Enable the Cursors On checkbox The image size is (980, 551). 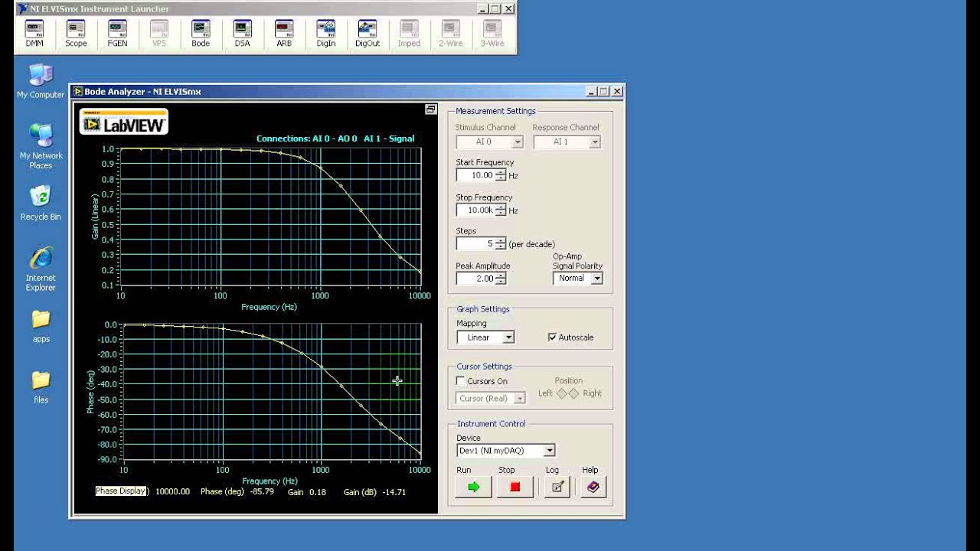click(x=460, y=381)
